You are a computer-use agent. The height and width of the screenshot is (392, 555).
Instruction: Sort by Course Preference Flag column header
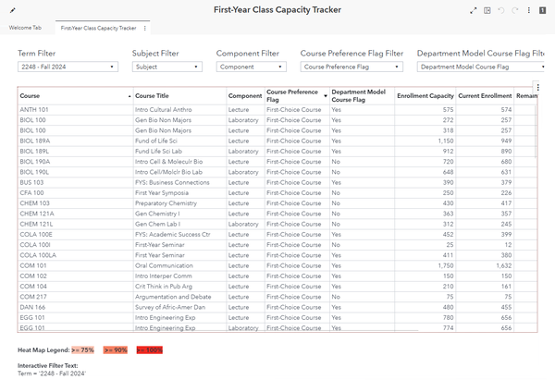[297, 96]
